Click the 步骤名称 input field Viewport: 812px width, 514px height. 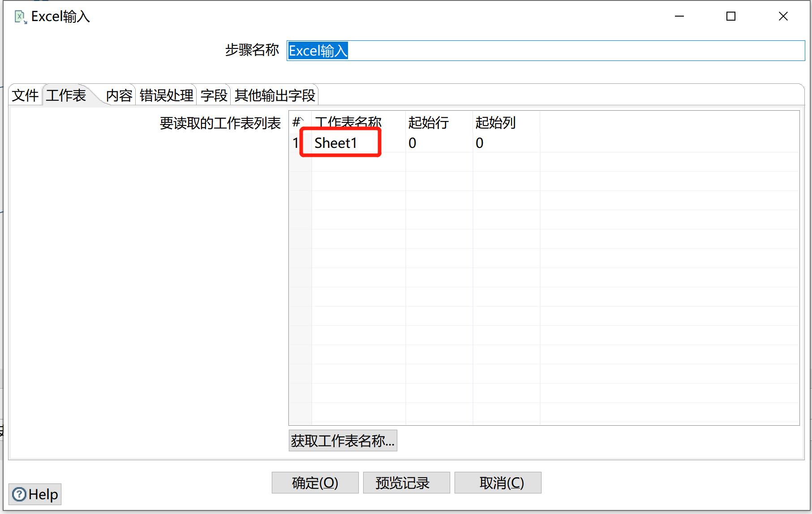click(546, 51)
